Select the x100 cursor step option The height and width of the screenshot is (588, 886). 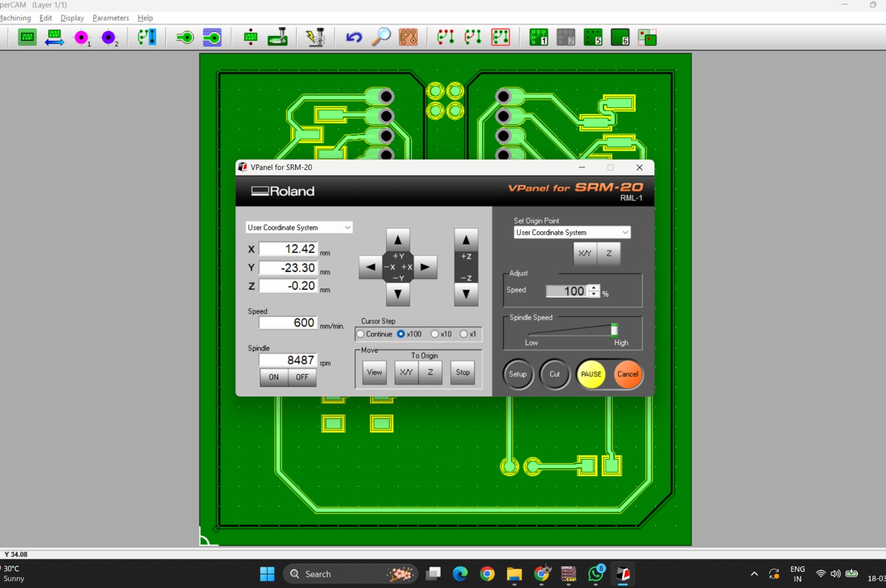coord(409,334)
